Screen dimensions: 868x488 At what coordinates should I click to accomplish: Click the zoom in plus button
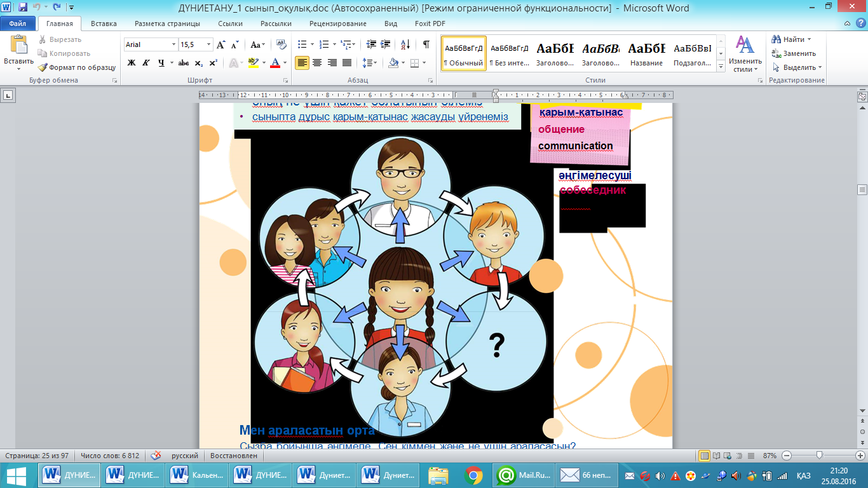click(860, 456)
